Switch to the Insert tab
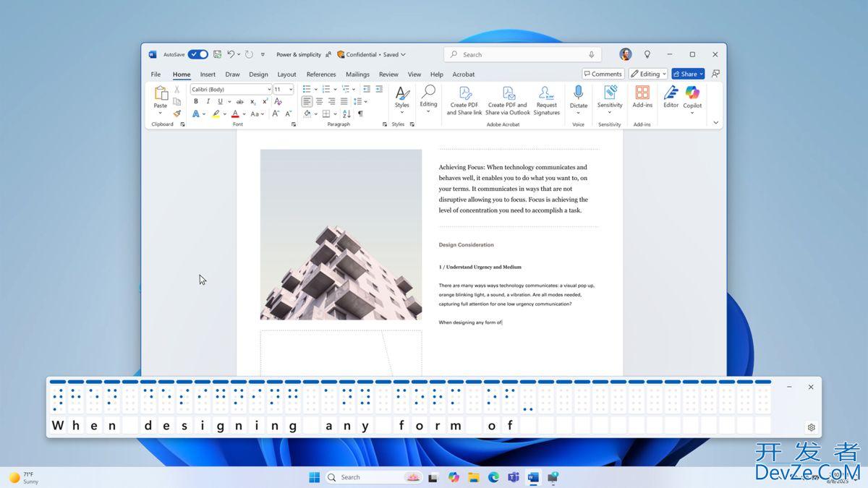The image size is (868, 488). [x=208, y=74]
